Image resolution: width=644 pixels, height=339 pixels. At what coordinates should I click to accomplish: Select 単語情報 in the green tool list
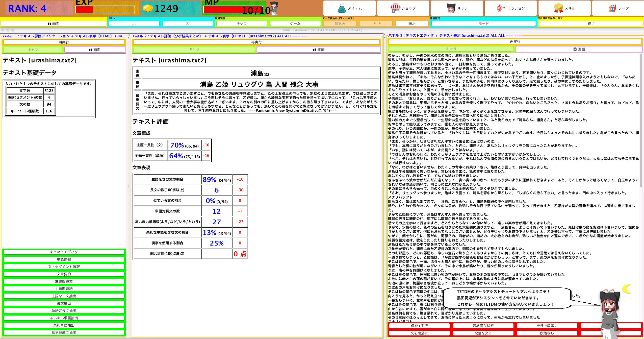tap(64, 259)
